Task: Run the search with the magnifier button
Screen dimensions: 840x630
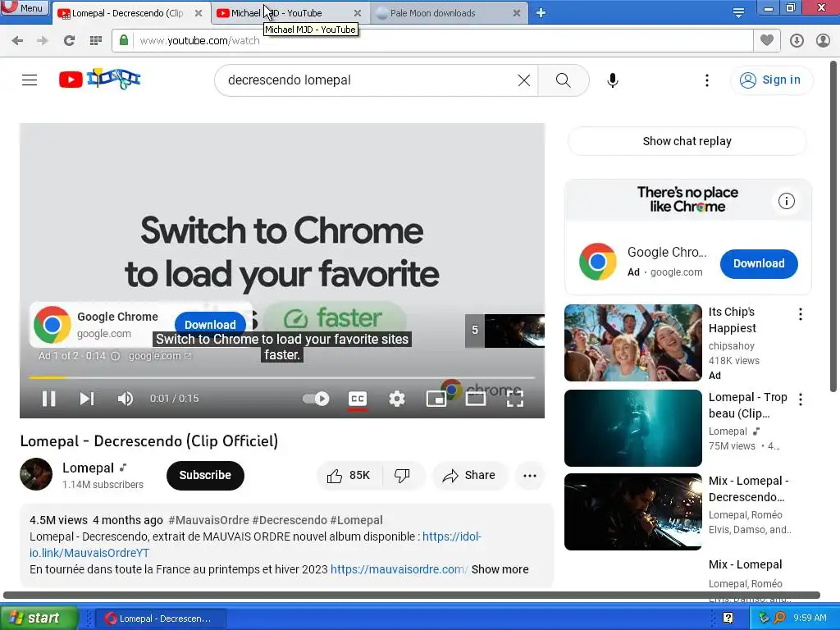Action: (563, 80)
